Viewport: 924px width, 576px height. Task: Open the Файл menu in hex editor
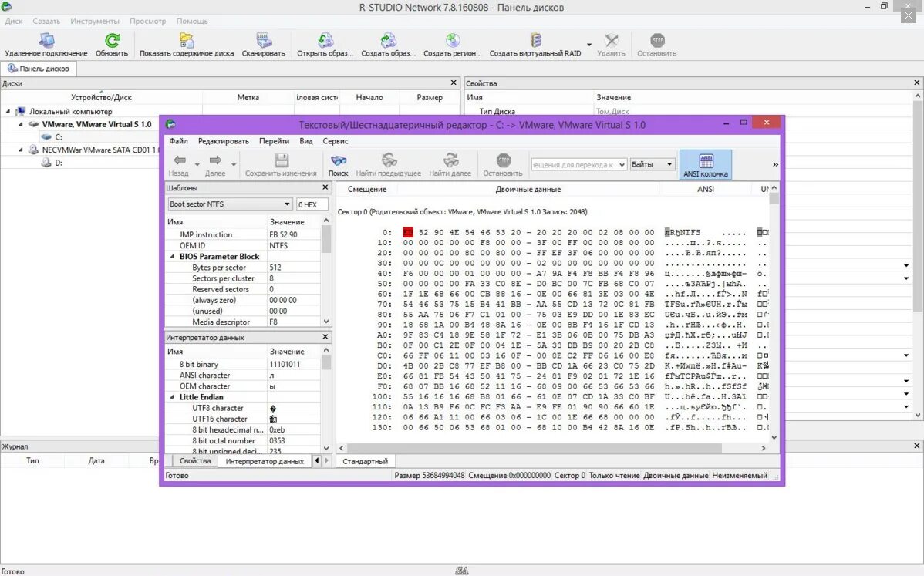click(x=179, y=141)
